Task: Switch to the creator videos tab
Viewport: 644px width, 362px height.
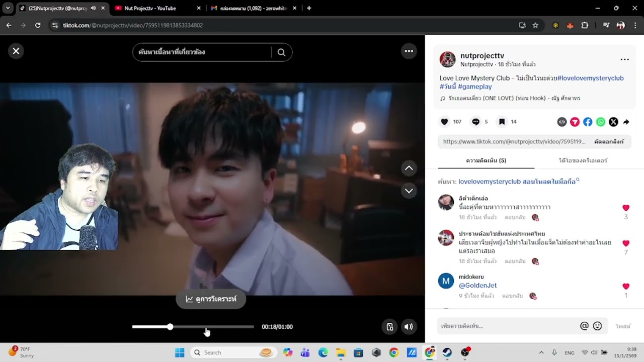Action: 583,160
